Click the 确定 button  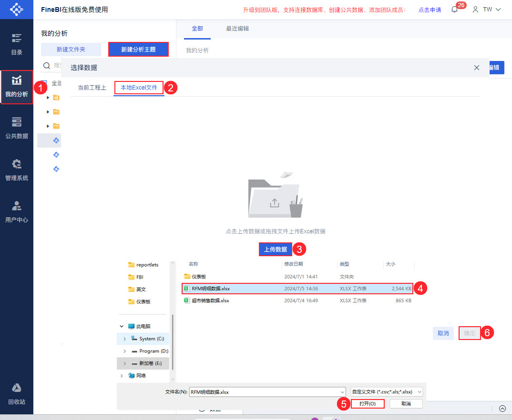(x=470, y=333)
